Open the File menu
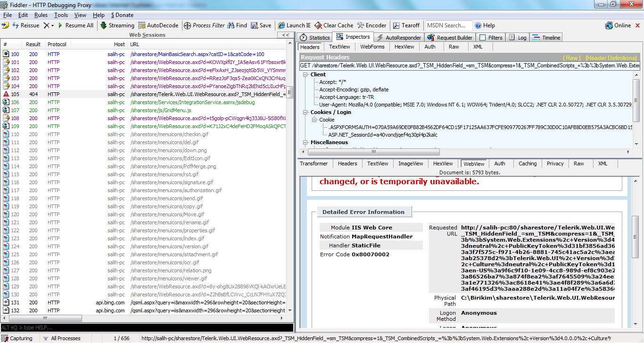Screen dimensions: 644x343 [8, 15]
